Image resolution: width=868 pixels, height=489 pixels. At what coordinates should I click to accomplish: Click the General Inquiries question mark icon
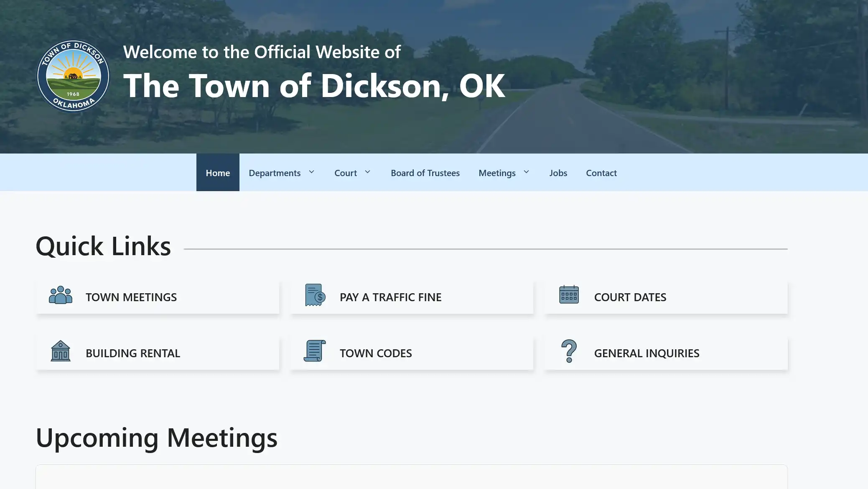[x=569, y=351]
